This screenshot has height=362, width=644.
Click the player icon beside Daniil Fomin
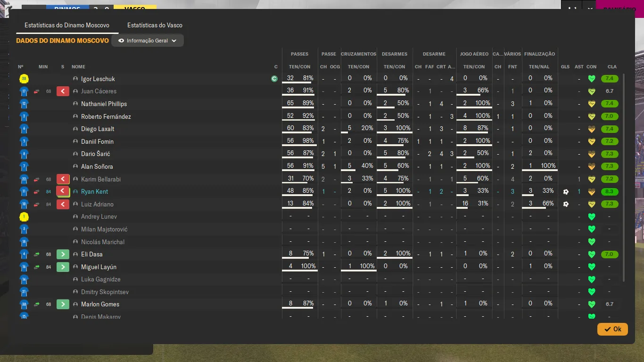pyautogui.click(x=75, y=141)
